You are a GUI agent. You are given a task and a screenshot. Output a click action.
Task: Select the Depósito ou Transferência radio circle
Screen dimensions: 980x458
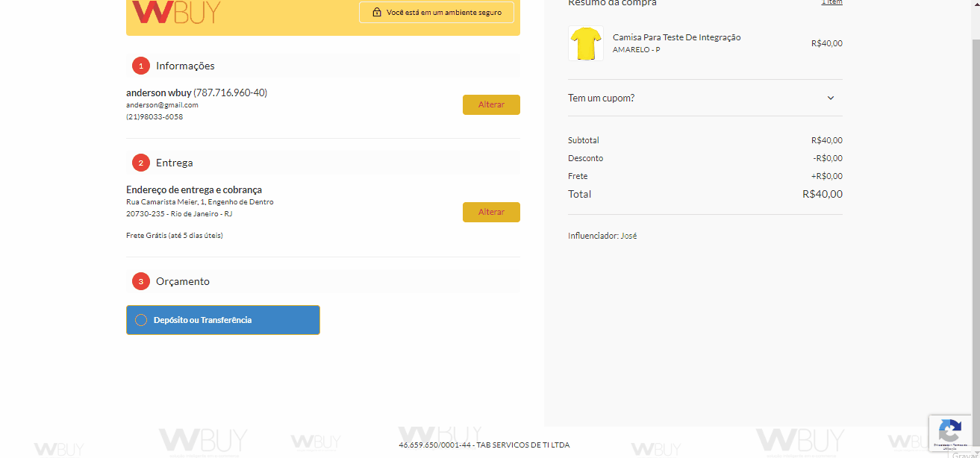point(141,320)
